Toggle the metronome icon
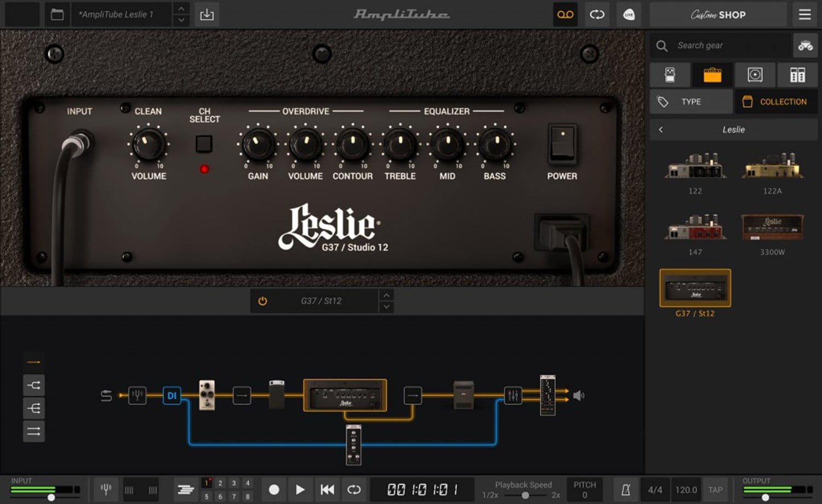 coord(625,490)
